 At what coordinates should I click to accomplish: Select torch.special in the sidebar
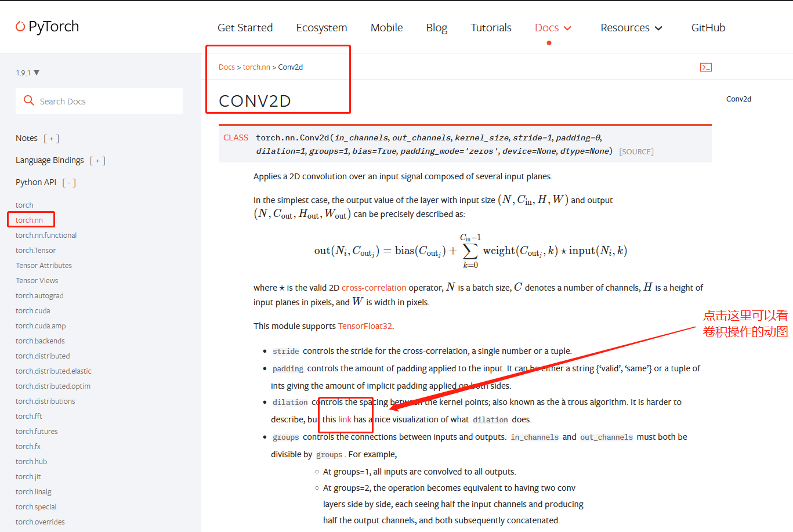[x=36, y=506]
